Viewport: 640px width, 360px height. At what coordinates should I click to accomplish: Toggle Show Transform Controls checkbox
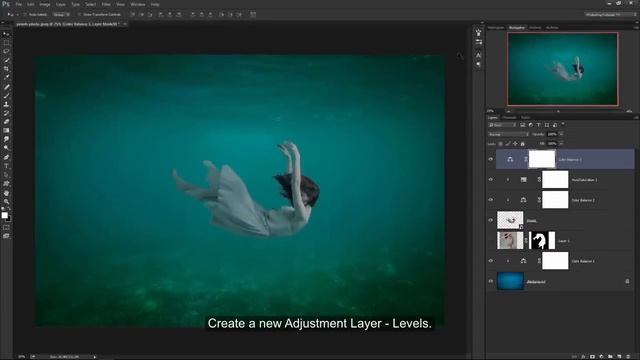pyautogui.click(x=79, y=14)
